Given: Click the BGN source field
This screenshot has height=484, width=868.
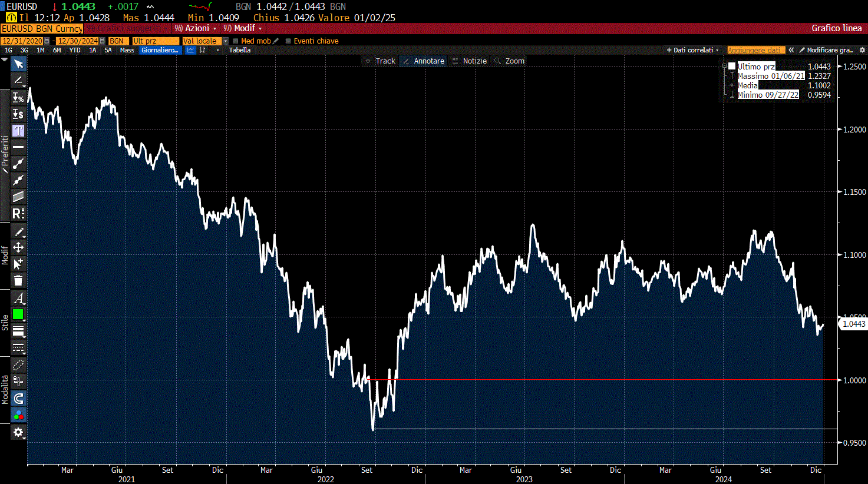Looking at the screenshot, I should pyautogui.click(x=118, y=41).
